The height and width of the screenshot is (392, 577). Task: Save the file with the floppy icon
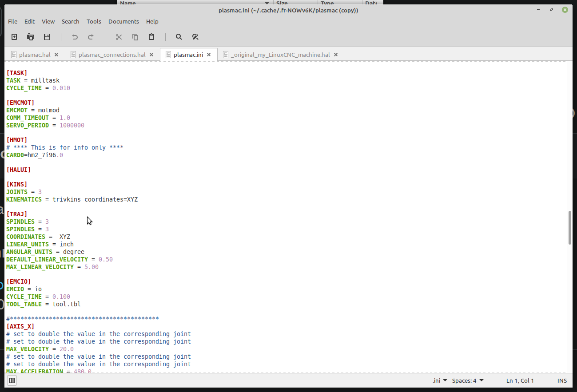pos(47,37)
